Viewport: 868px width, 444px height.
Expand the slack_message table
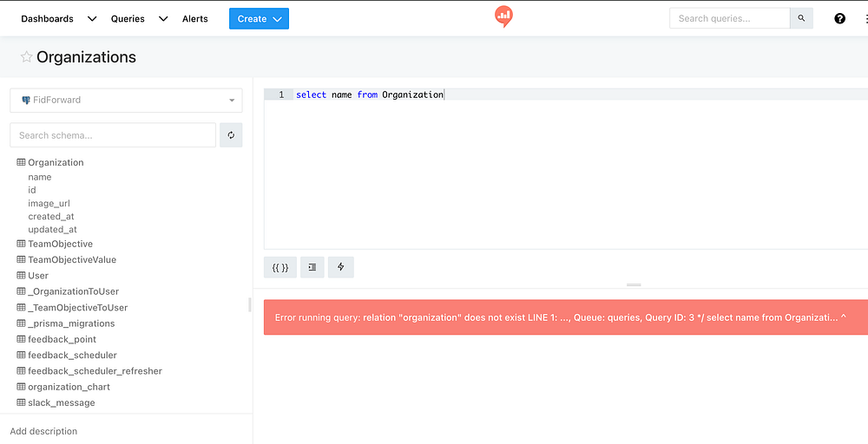[x=62, y=402]
